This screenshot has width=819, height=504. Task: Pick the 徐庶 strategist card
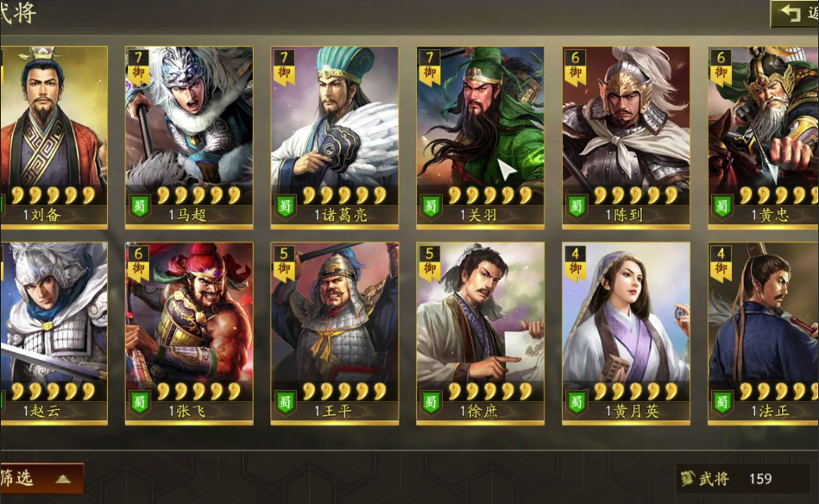(x=481, y=333)
